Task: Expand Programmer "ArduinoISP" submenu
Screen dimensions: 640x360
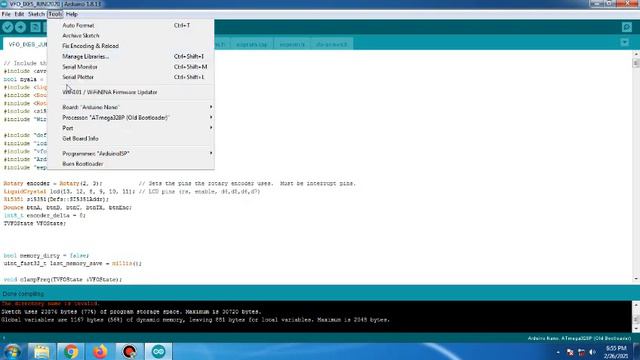Action: [x=131, y=153]
